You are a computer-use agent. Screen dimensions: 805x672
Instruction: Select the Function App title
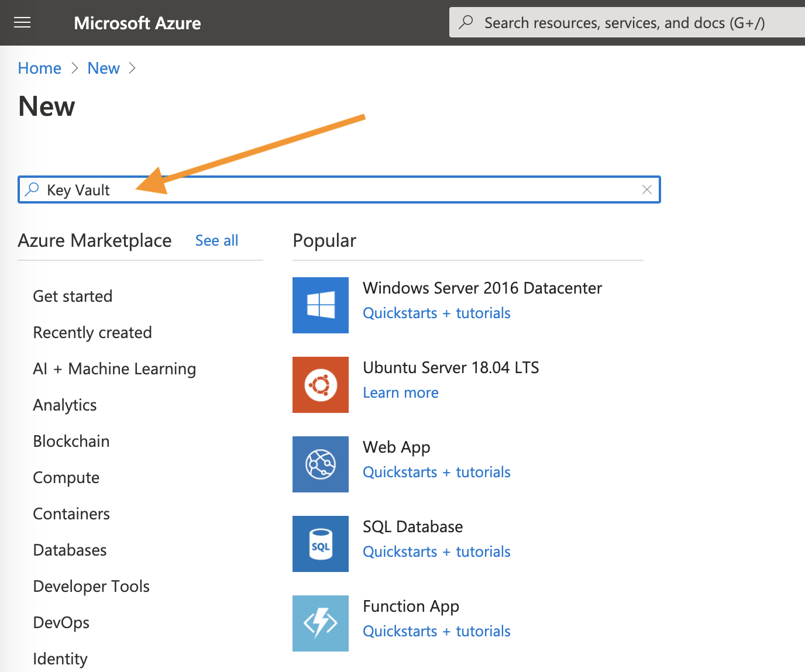click(411, 606)
